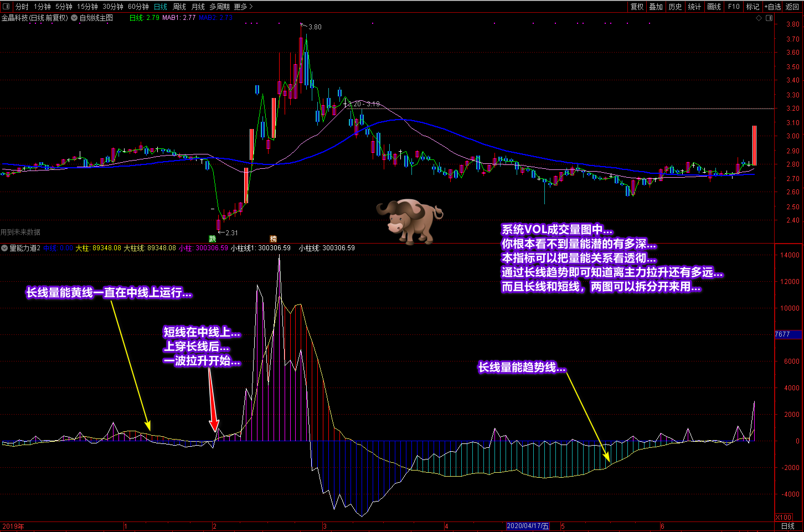The image size is (804, 532).
Task: Click the X100 scale indicator
Action: click(x=783, y=517)
